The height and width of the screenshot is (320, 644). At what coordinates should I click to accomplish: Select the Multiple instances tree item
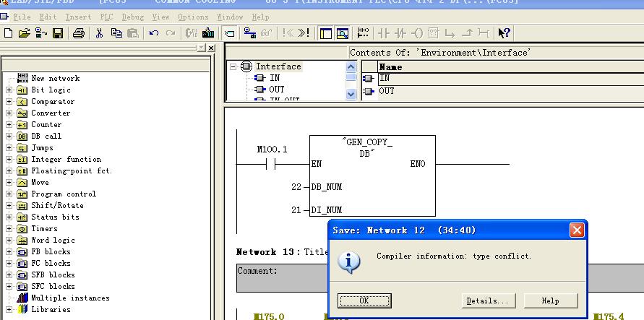tap(71, 298)
